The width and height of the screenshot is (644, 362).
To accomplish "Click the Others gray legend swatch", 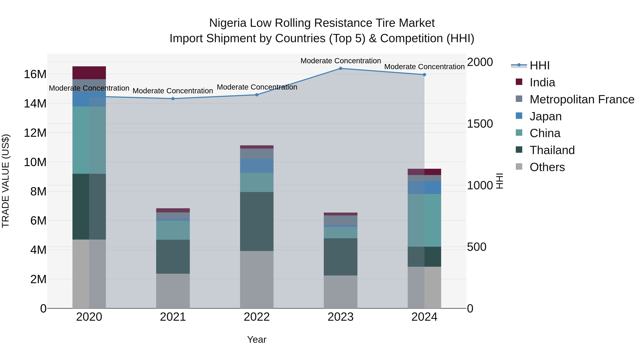I will (519, 167).
